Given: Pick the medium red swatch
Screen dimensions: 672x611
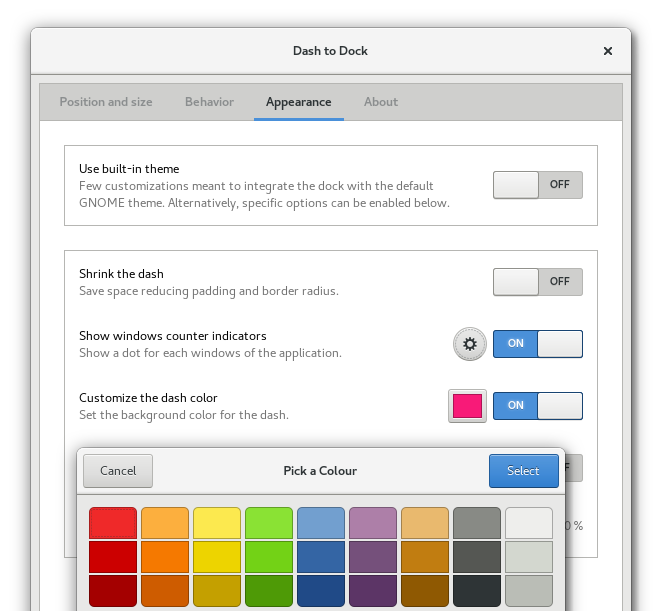Looking at the screenshot, I should 113,557.
